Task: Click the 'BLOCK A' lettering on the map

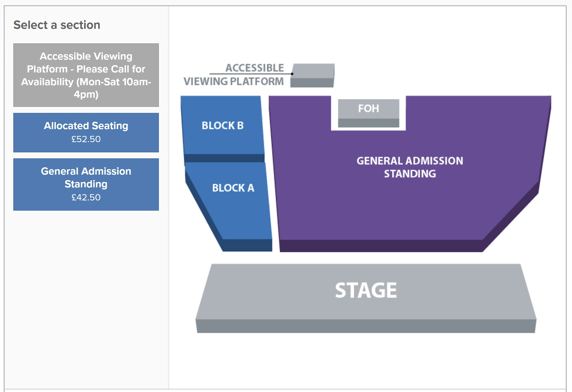Action: 233,188
